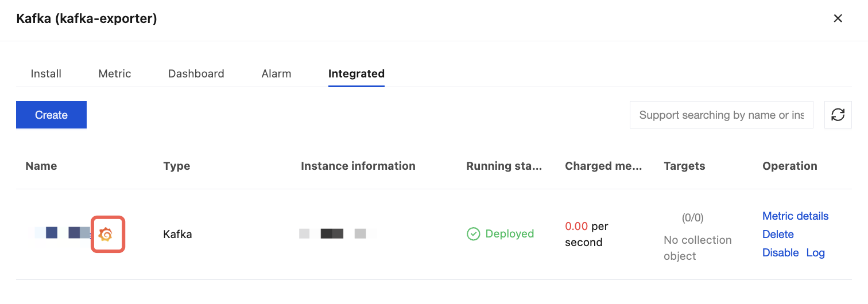The image size is (868, 304).
Task: Close the Kafka exporter dialog
Action: click(838, 18)
